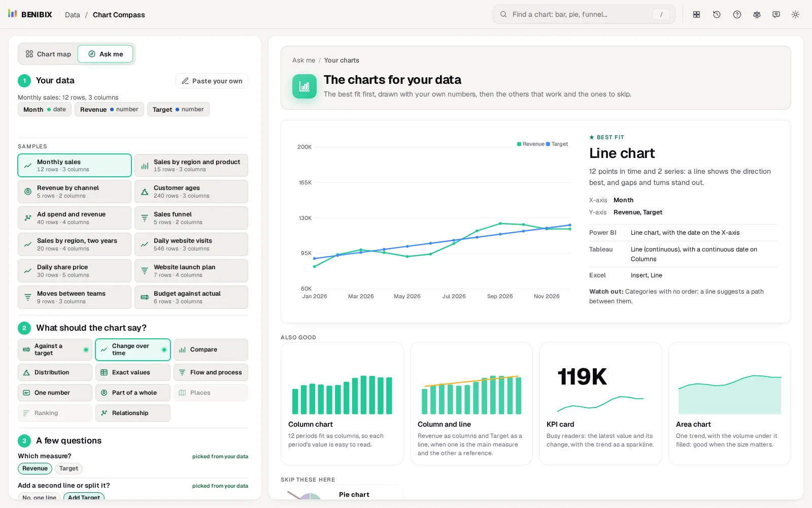The width and height of the screenshot is (812, 508).
Task: Toggle the Change over time intent
Action: pyautogui.click(x=133, y=350)
